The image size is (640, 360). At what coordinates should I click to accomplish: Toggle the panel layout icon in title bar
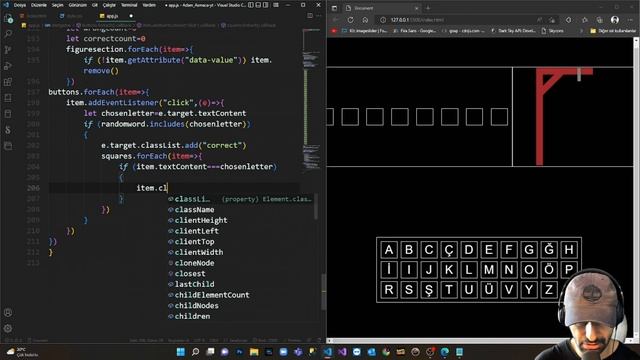[258, 5]
